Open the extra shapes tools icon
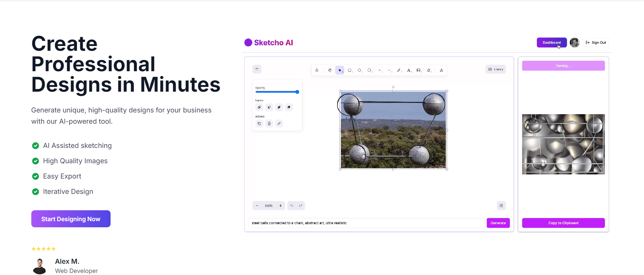Image resolution: width=644 pixels, height=275 pixels. 441,70
